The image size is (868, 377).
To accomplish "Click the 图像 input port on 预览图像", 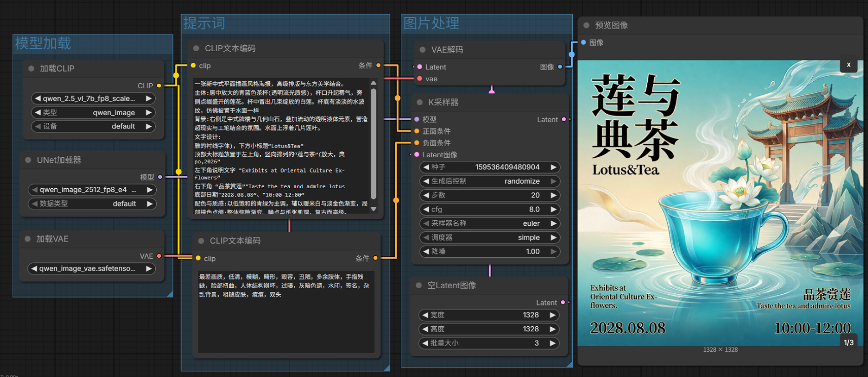I will tap(584, 42).
